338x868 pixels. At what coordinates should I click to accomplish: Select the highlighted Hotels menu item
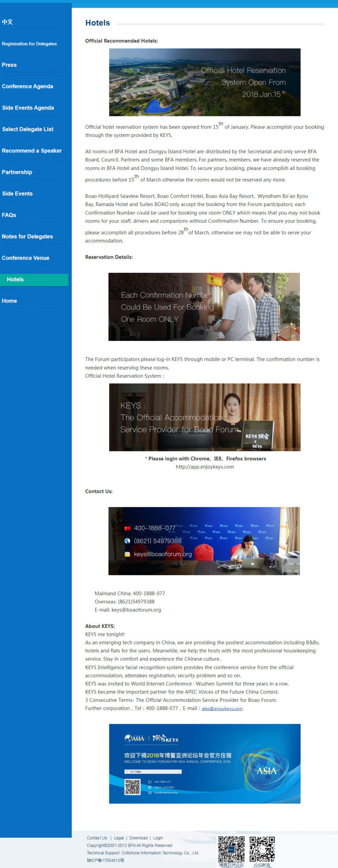pyautogui.click(x=34, y=280)
